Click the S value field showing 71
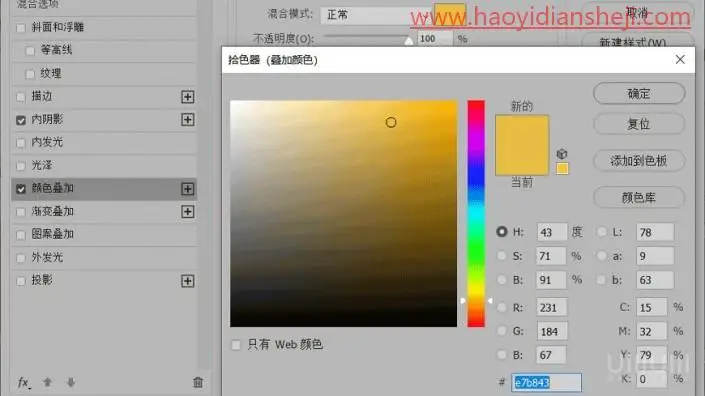 [x=551, y=256]
